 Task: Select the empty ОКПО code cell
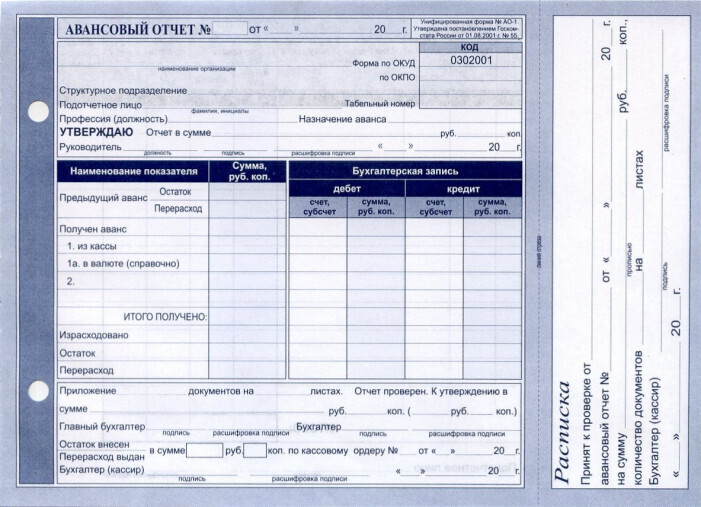(x=470, y=74)
